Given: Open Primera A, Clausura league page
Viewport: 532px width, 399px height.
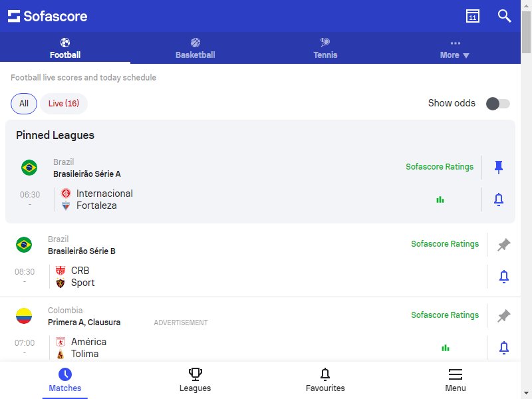Looking at the screenshot, I should click(84, 323).
